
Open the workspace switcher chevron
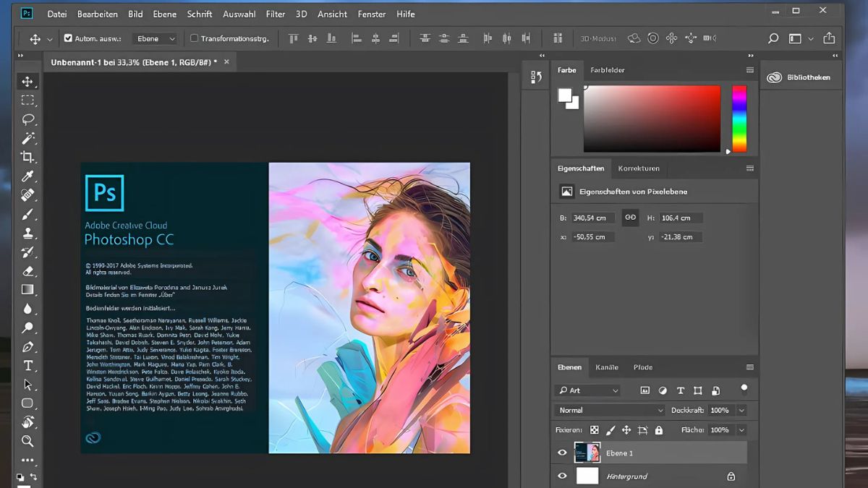tap(810, 39)
